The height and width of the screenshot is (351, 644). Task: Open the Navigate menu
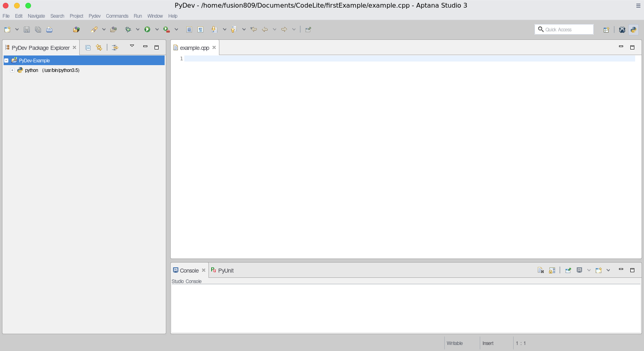coord(36,16)
